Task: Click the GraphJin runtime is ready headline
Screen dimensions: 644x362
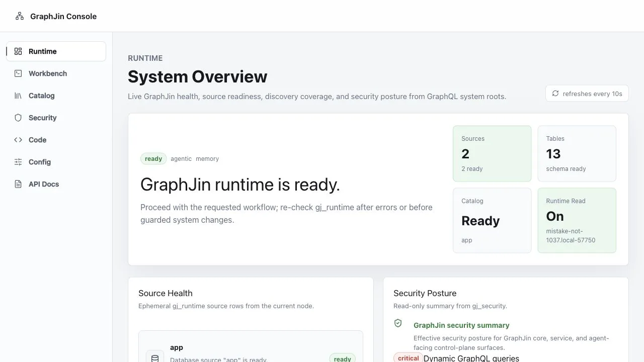Action: coord(240,185)
